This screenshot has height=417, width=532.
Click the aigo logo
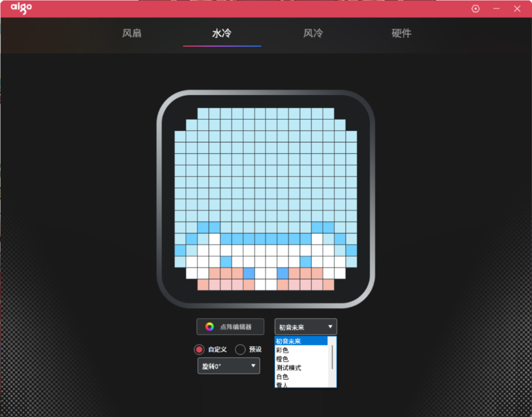point(21,8)
